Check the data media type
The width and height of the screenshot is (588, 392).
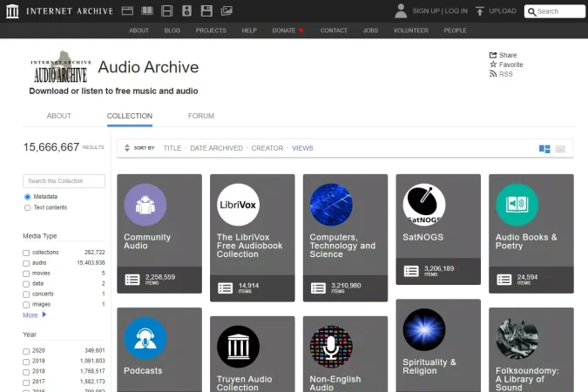pyautogui.click(x=26, y=284)
